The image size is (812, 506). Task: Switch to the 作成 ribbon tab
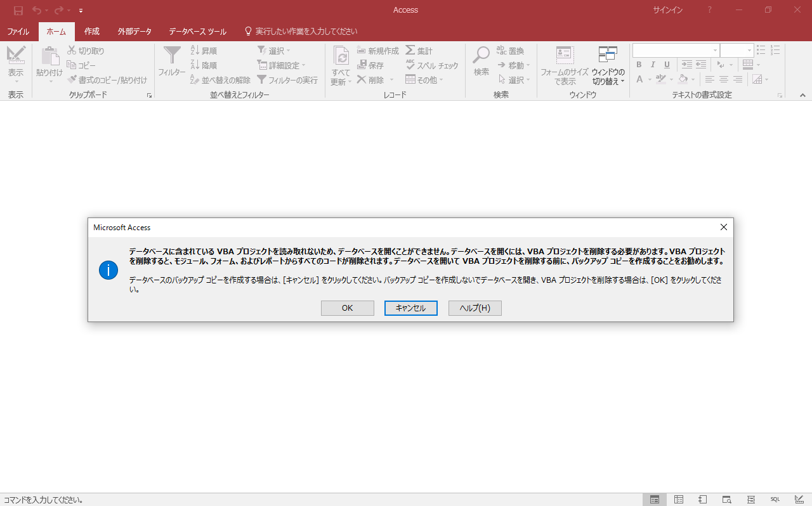(x=91, y=30)
